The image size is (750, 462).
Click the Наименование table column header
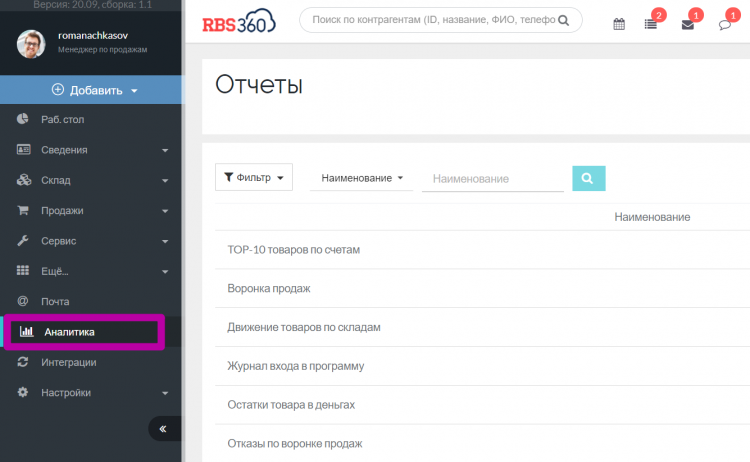tap(652, 217)
